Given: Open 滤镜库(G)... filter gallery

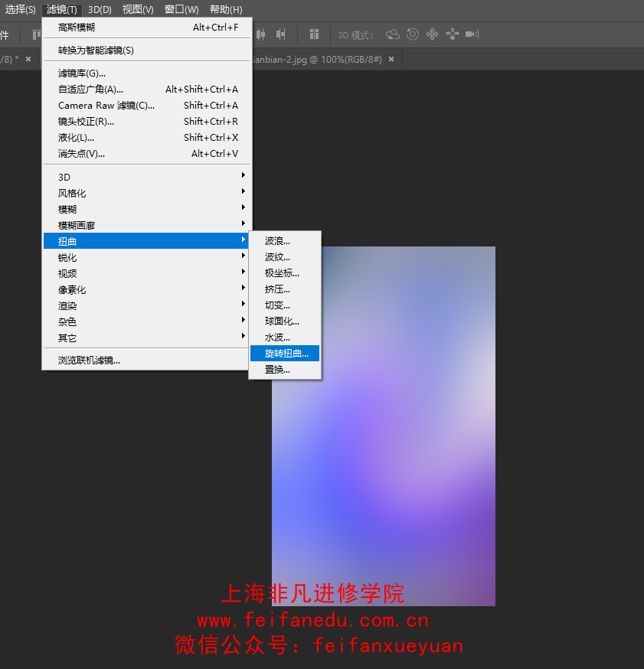Looking at the screenshot, I should click(x=147, y=73).
